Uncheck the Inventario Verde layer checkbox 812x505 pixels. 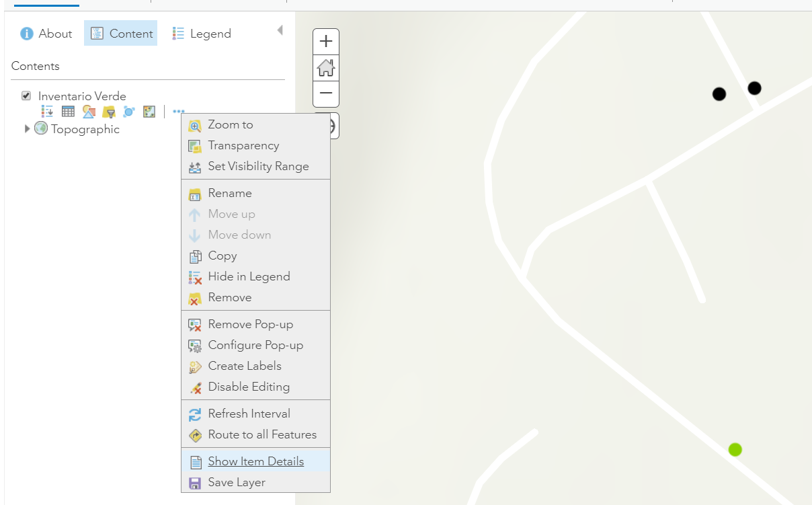(x=26, y=96)
